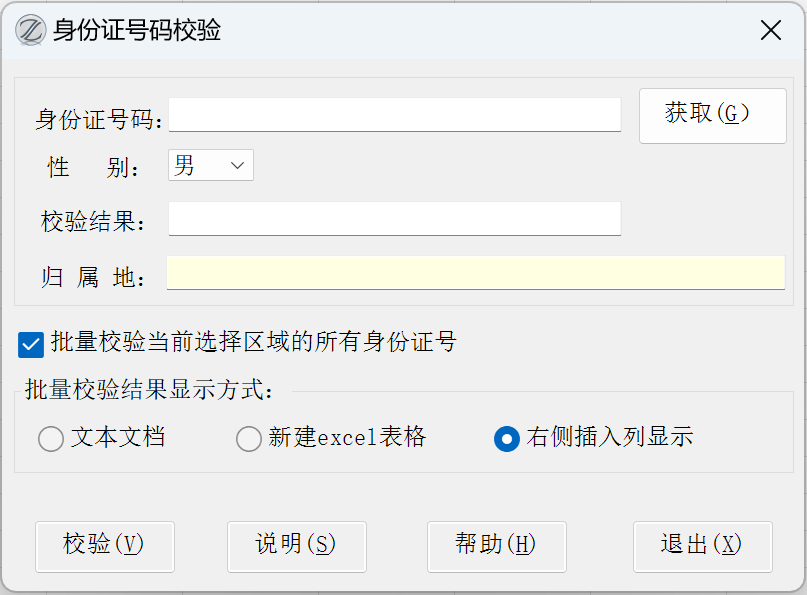This screenshot has width=807, height=595.
Task: Open the 性别 dropdown showing 男
Action: pos(211,165)
